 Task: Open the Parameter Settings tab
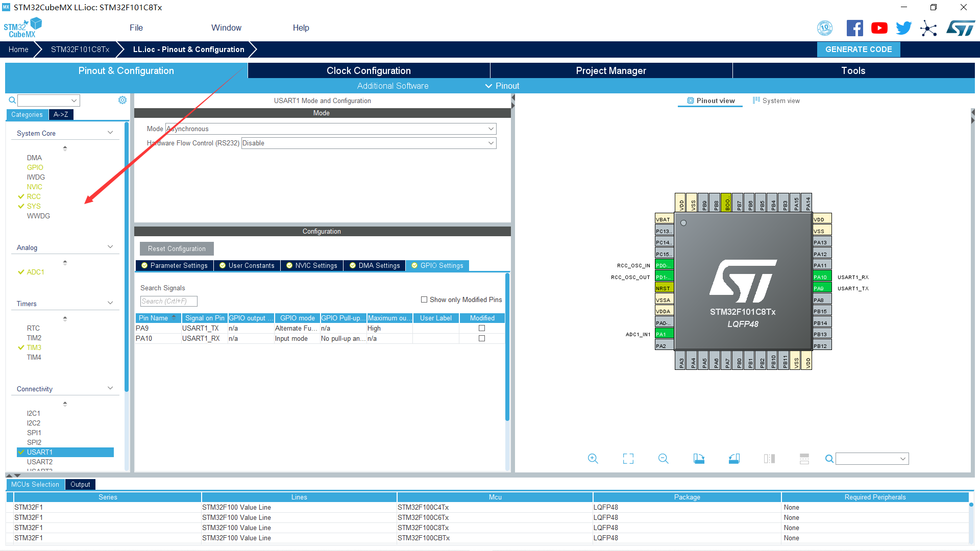[175, 265]
